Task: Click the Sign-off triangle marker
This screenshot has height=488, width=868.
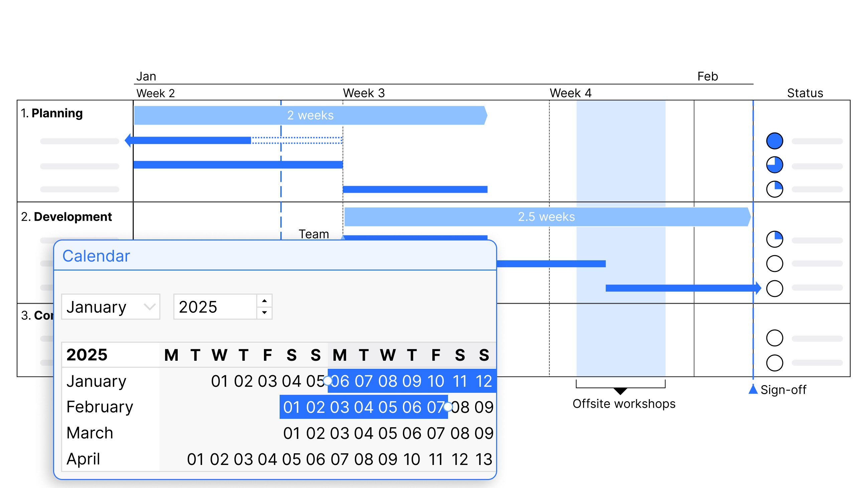Action: pyautogui.click(x=753, y=389)
